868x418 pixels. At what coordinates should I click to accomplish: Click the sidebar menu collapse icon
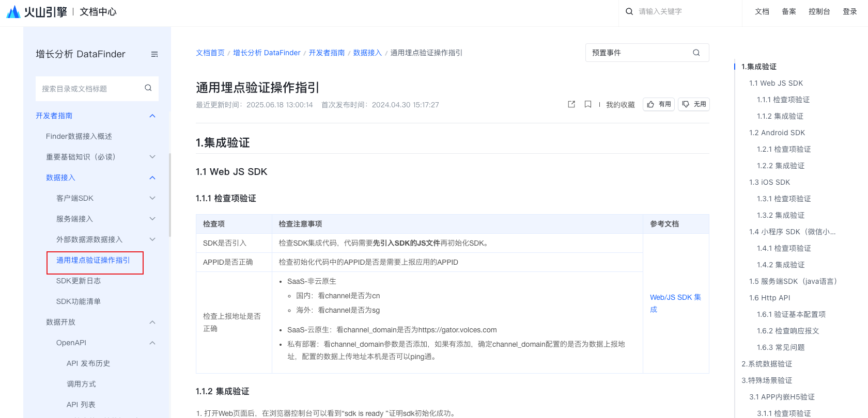click(x=154, y=54)
